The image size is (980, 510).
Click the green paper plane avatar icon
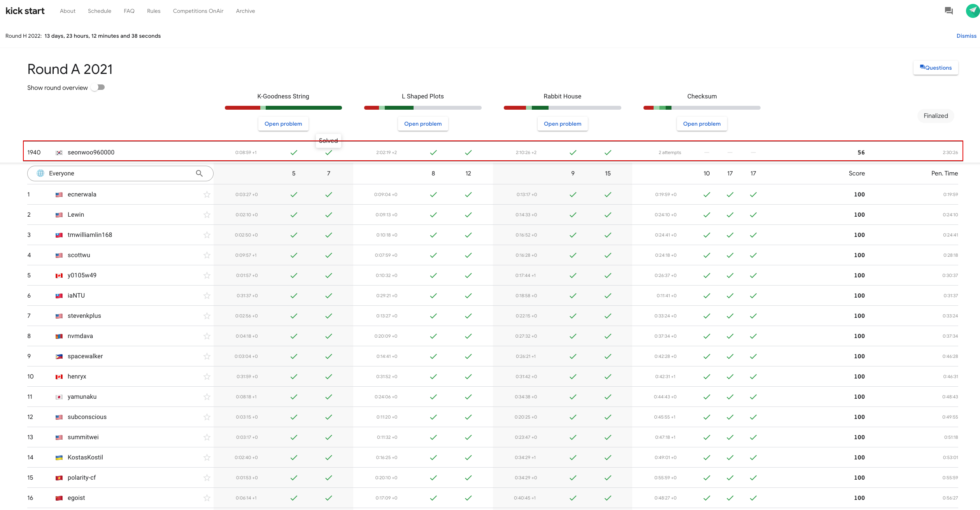coord(972,11)
